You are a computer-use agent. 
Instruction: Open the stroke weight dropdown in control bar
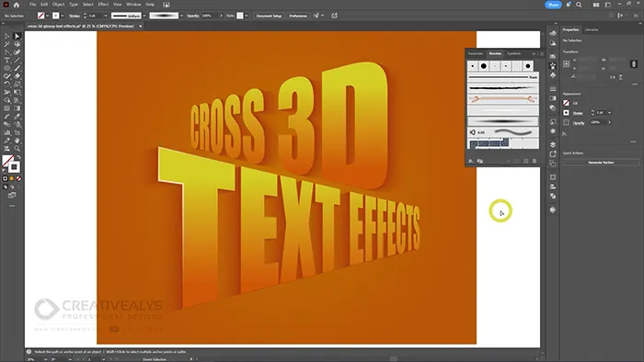[x=106, y=16]
